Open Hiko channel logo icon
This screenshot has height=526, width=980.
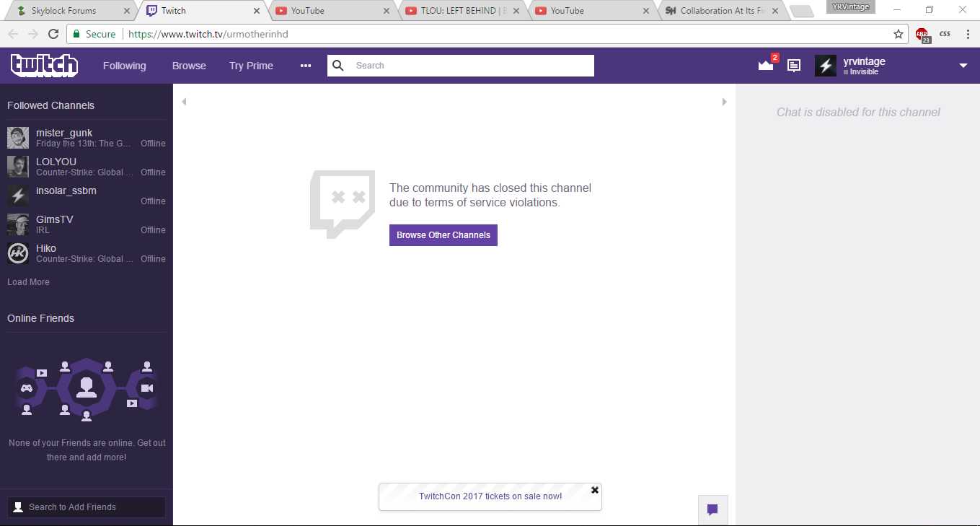(18, 253)
